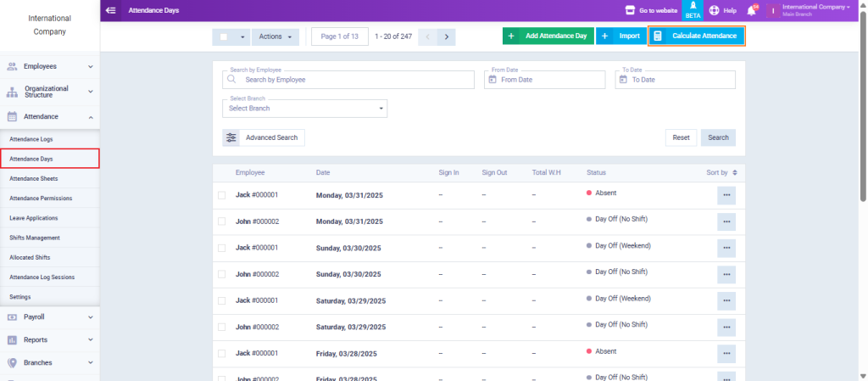
Task: Click the Search by Employee input field
Action: (x=348, y=80)
